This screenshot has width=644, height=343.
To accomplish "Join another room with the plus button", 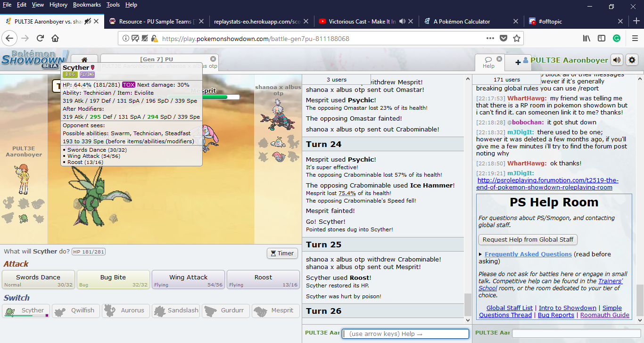I will pos(518,62).
